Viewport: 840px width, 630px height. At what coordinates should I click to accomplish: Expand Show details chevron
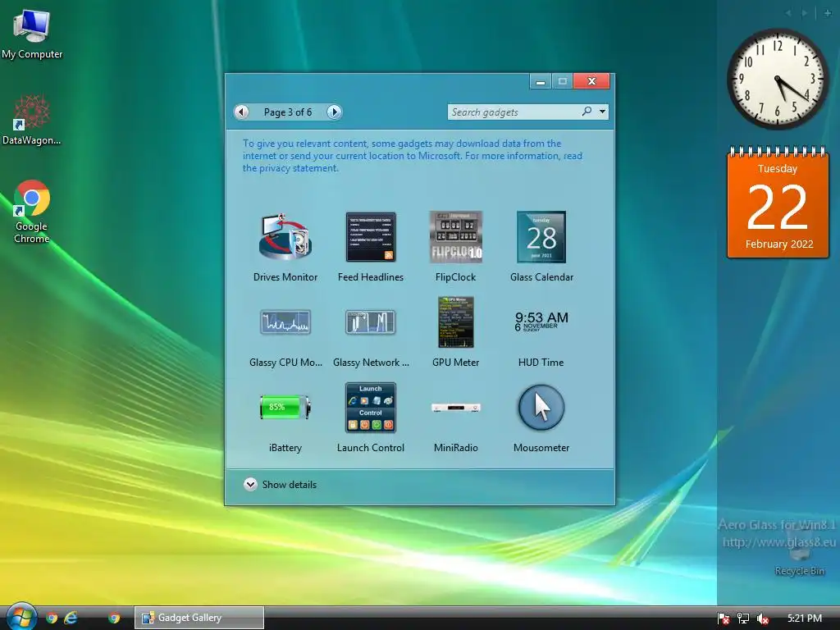tap(250, 484)
